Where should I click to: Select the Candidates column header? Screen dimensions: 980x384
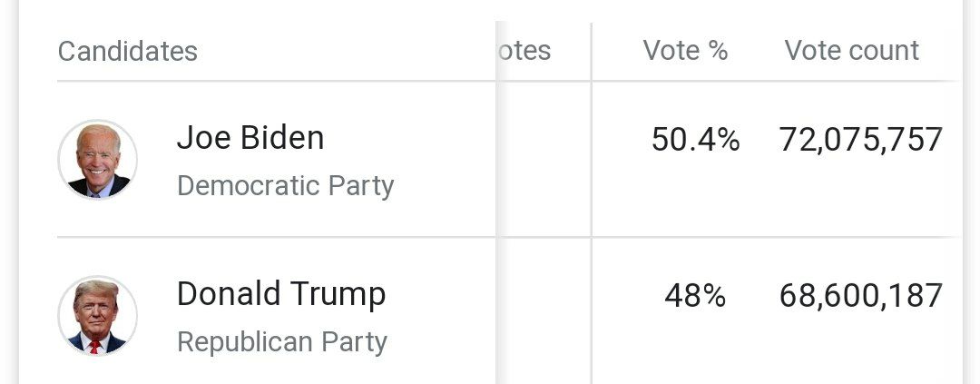pos(127,51)
